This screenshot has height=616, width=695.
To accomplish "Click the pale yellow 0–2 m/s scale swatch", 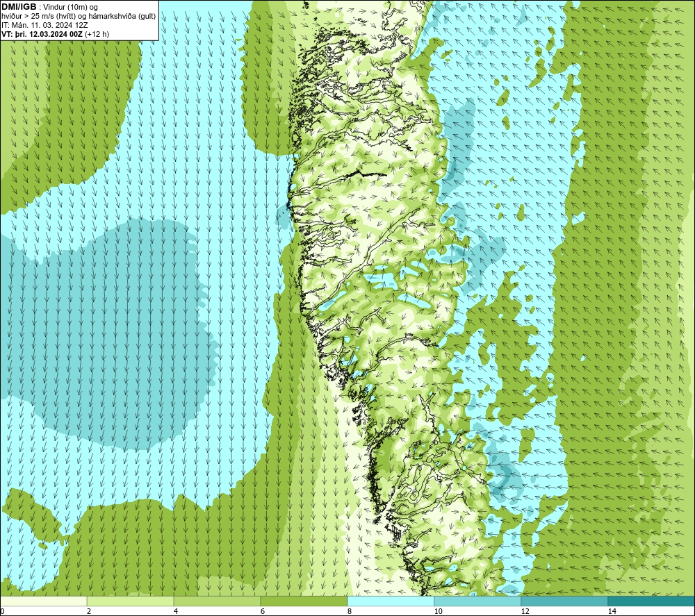I will tap(43, 601).
